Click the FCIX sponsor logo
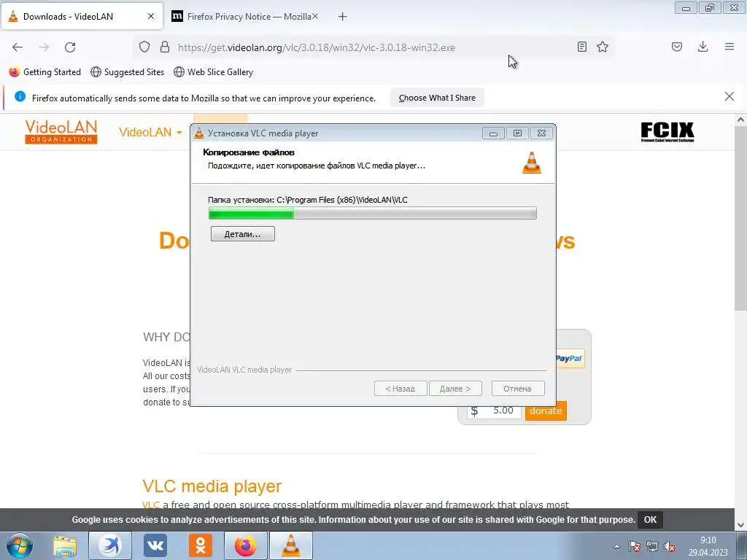This screenshot has height=560, width=747. coord(667,132)
